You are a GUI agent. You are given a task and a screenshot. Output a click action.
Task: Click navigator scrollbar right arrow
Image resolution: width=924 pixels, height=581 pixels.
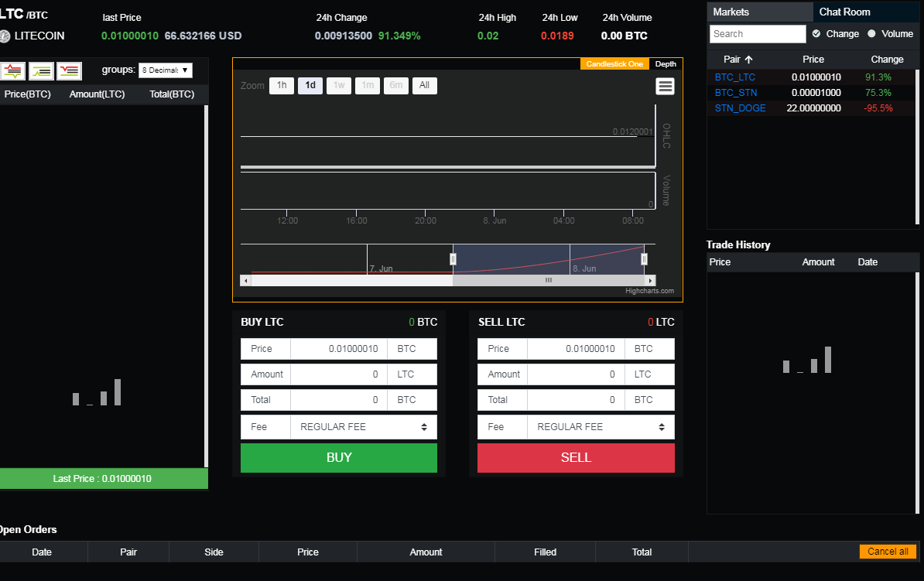click(650, 281)
